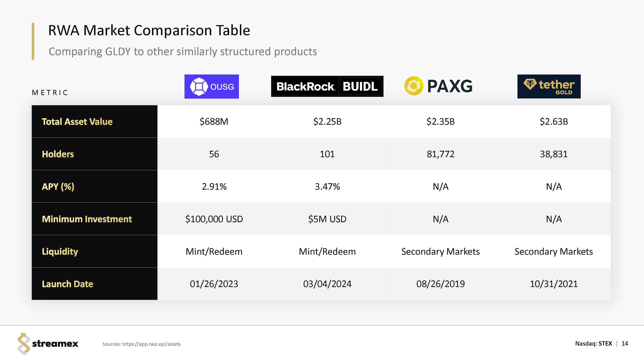This screenshot has width=644, height=362.
Task: Click the Streamex logo in footer
Action: click(48, 344)
